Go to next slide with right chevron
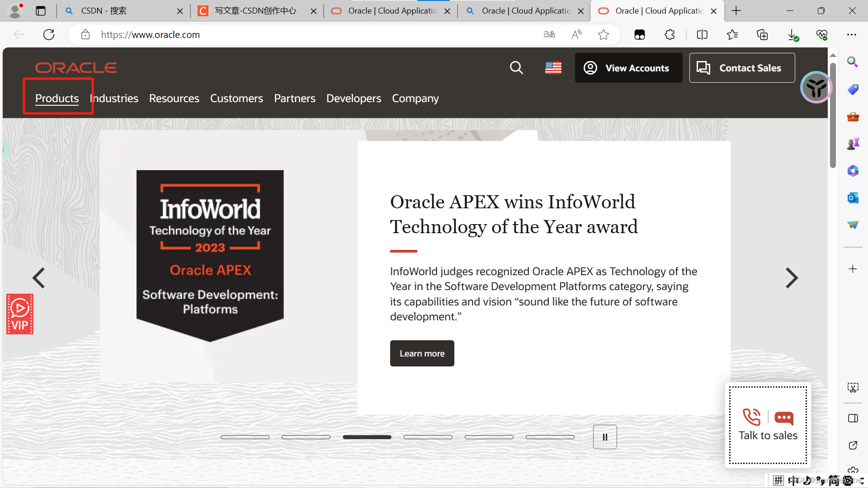 coord(792,278)
